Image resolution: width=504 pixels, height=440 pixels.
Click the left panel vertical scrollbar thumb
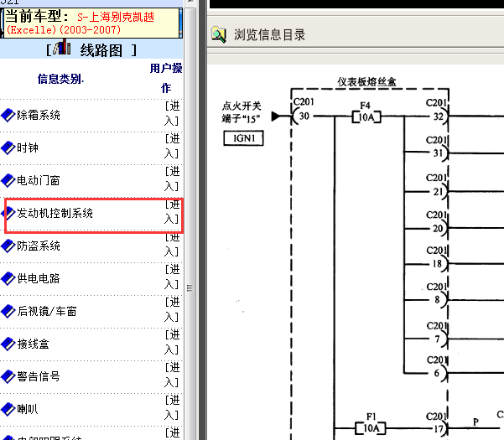[x=190, y=287]
